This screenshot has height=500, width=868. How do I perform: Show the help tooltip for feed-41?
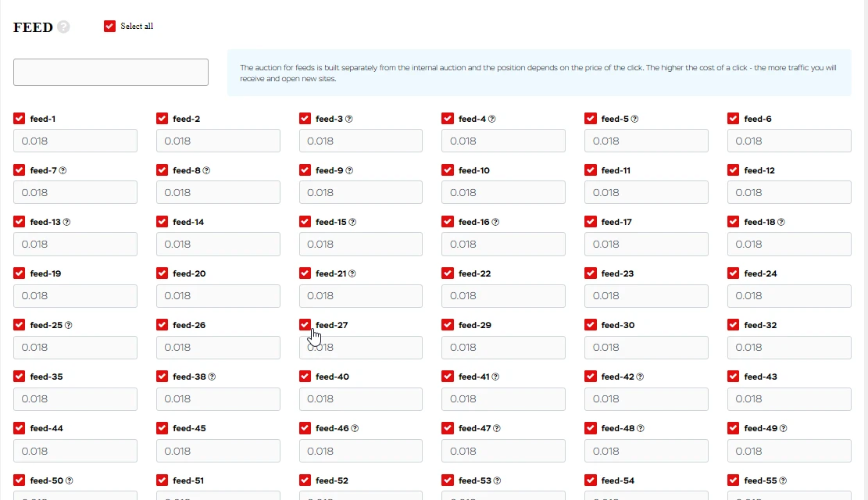click(x=495, y=376)
